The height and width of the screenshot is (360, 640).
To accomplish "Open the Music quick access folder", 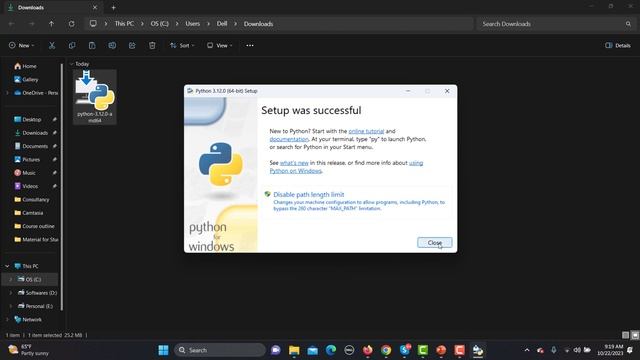I will pyautogui.click(x=29, y=173).
